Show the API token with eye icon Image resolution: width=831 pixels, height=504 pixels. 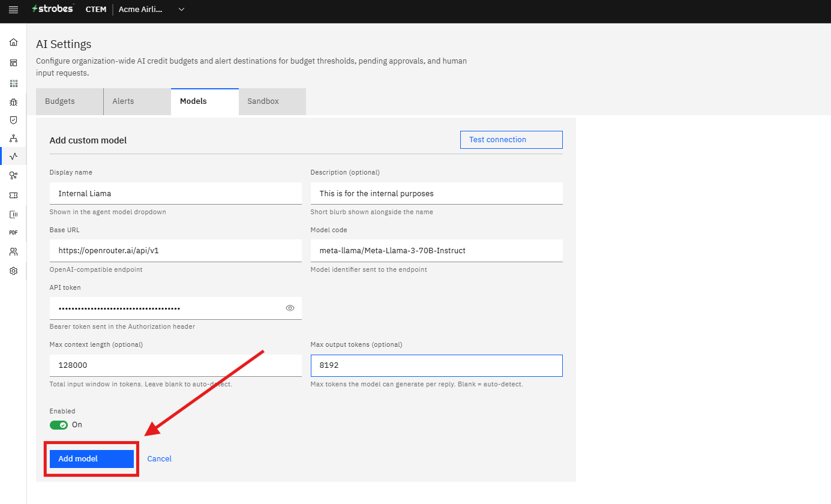click(290, 308)
